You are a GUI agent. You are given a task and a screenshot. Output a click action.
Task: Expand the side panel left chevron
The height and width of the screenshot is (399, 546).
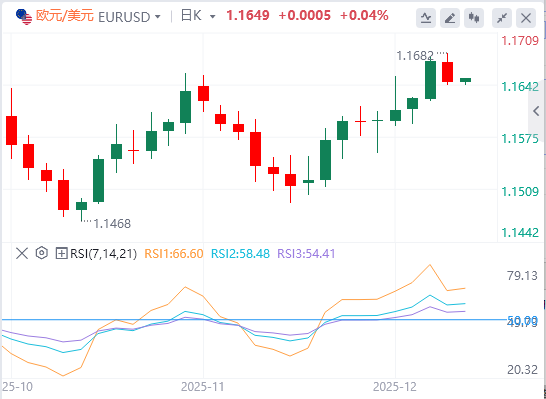point(536,111)
